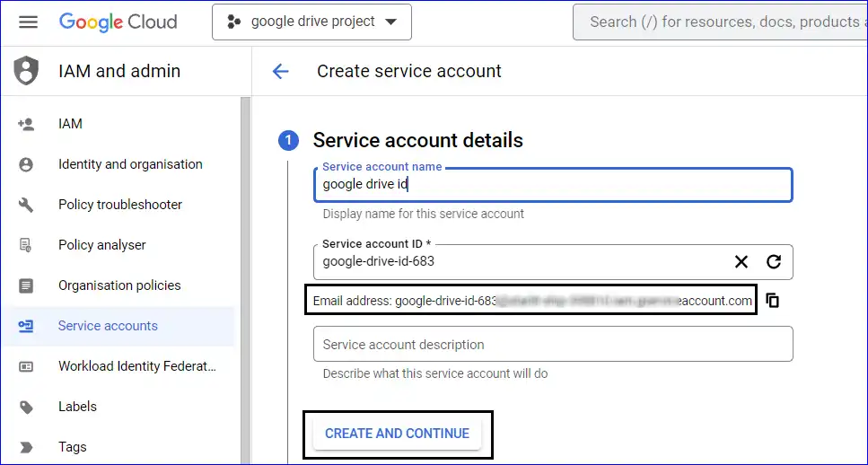Click CREATE AND CONTINUE button
Viewport: 868px width, 465px height.
click(398, 434)
